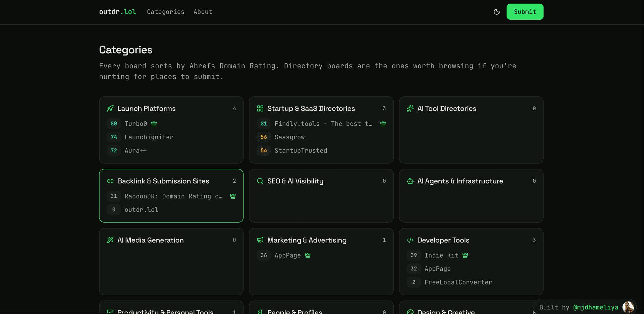Click the 81 rating badge for Findly.tools
This screenshot has width=644, height=314.
(264, 124)
